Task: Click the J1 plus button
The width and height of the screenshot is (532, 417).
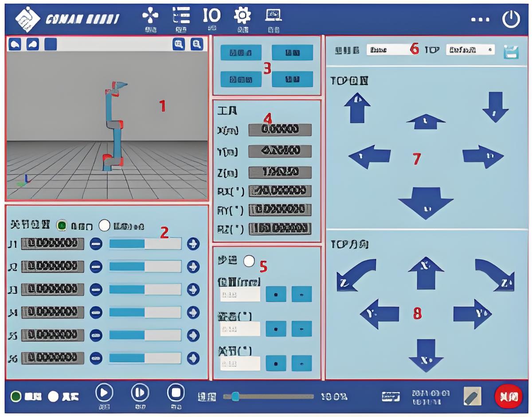Action: pos(193,244)
